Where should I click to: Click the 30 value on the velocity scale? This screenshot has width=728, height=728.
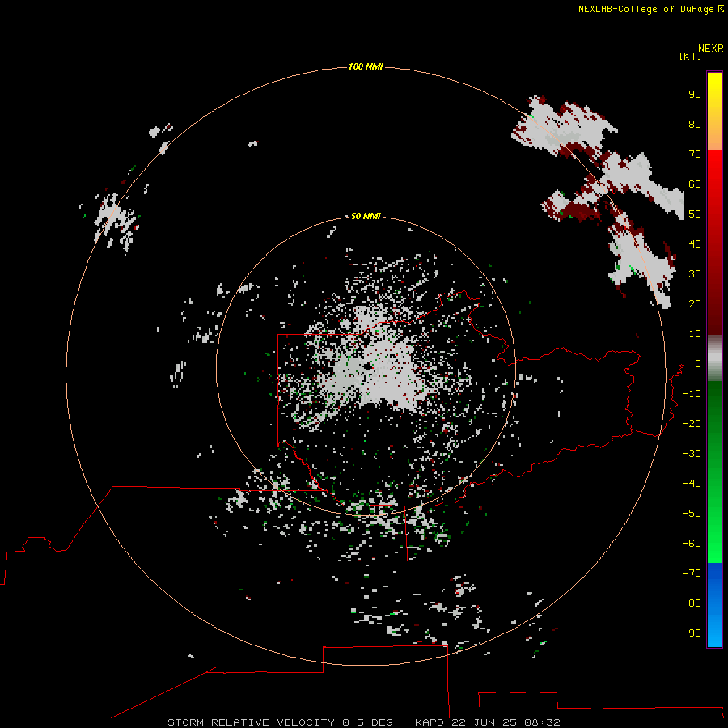point(695,274)
